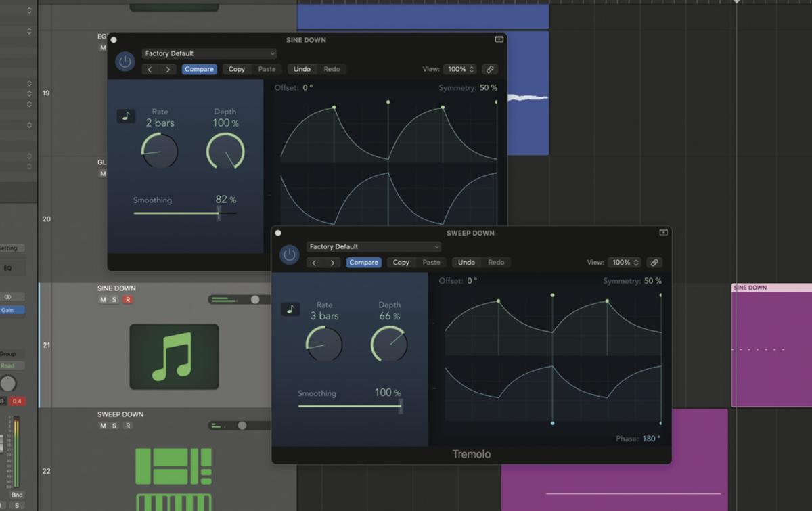812x511 pixels.
Task: Click the Link icon in SINE DOWN plugin header
Action: [490, 69]
